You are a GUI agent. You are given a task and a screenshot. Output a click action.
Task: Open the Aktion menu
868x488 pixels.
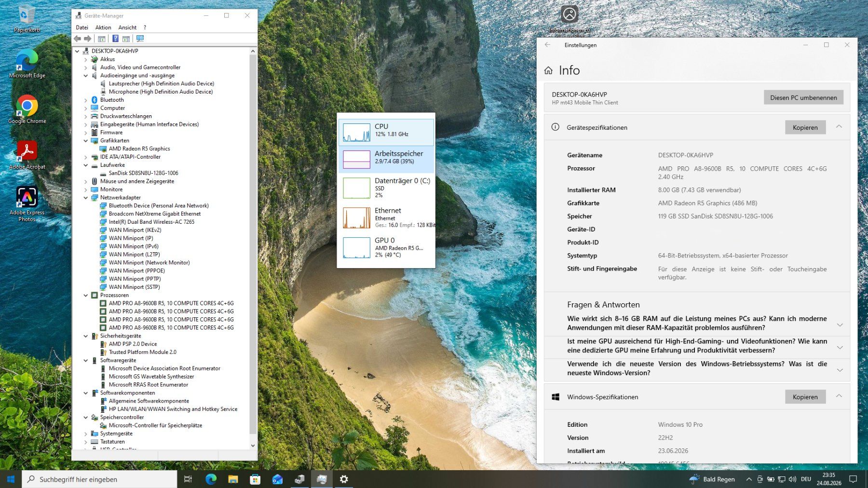(103, 27)
